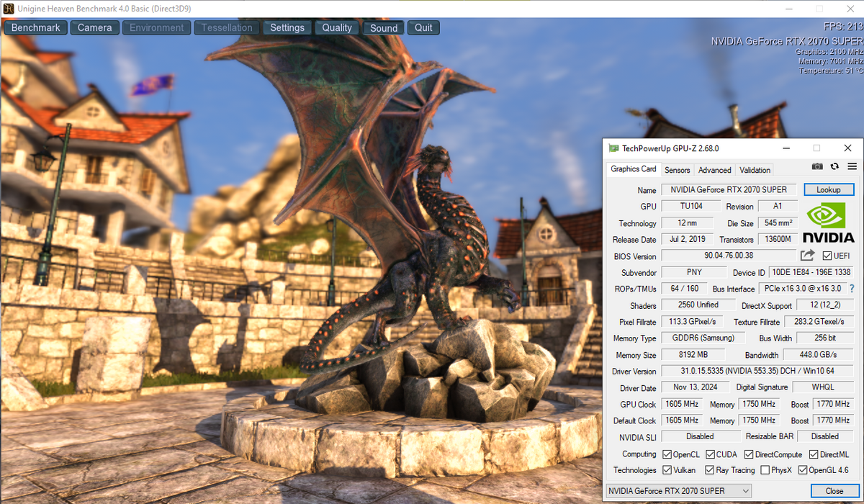Click the greyed Environment button
This screenshot has width=864, height=504.
click(157, 27)
